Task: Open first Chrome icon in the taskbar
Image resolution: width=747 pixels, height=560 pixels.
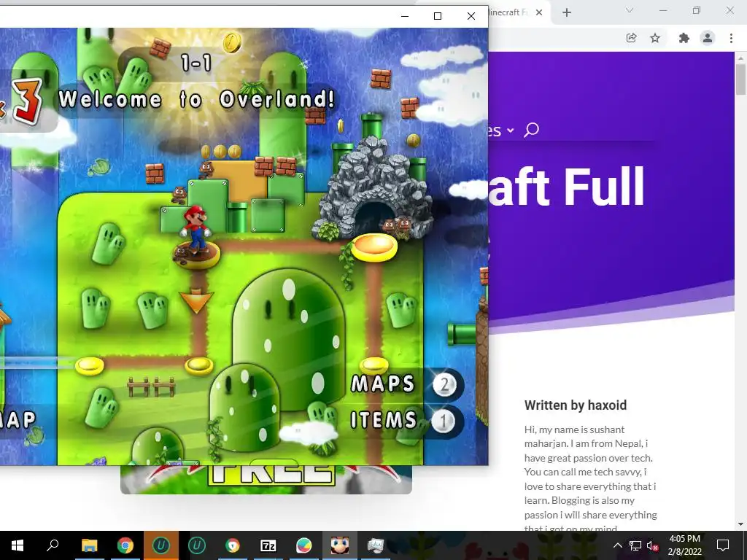Action: 125,545
